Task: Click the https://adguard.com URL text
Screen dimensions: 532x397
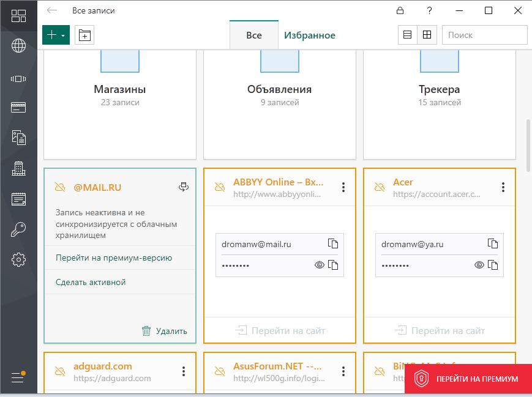Action: click(112, 379)
